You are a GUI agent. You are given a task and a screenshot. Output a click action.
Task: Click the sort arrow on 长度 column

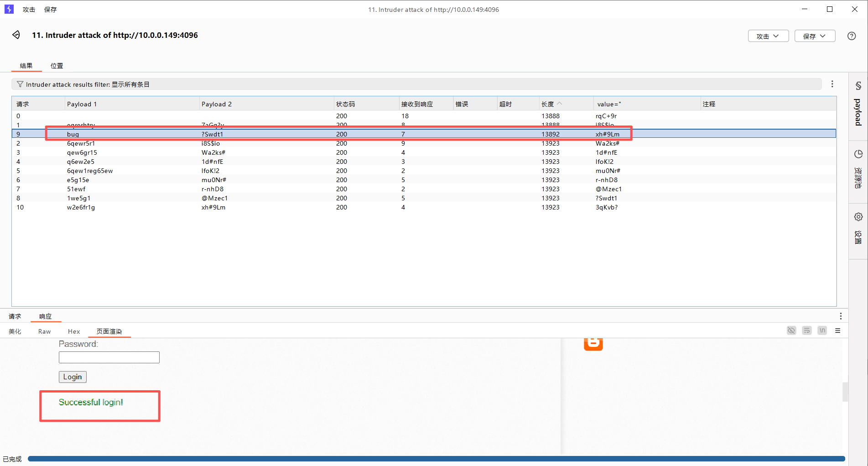560,104
